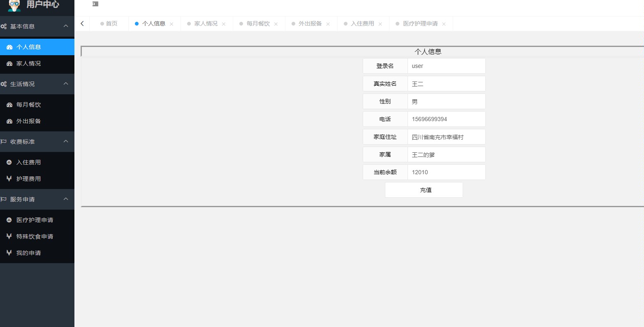This screenshot has height=327, width=644.
Task: Open 医疗护理申请 in the sidebar
Action: (x=37, y=220)
